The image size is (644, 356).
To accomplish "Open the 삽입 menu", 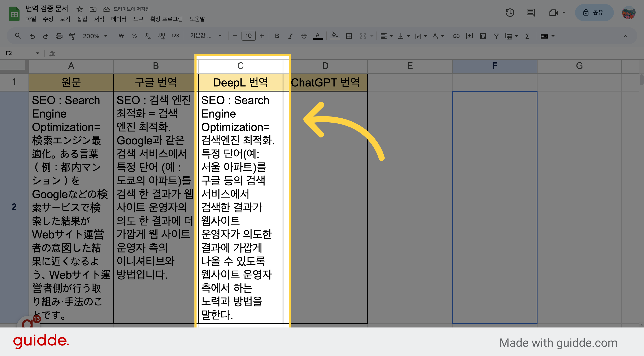I will (x=82, y=19).
